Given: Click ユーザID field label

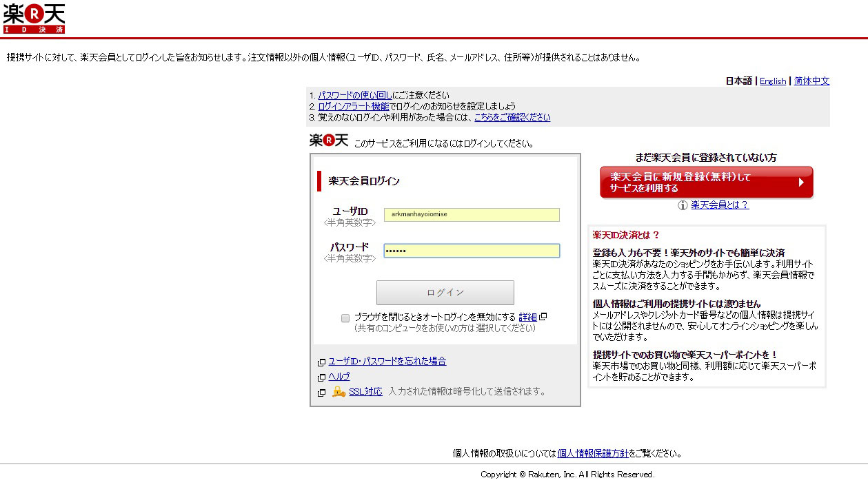Looking at the screenshot, I should pyautogui.click(x=350, y=211).
